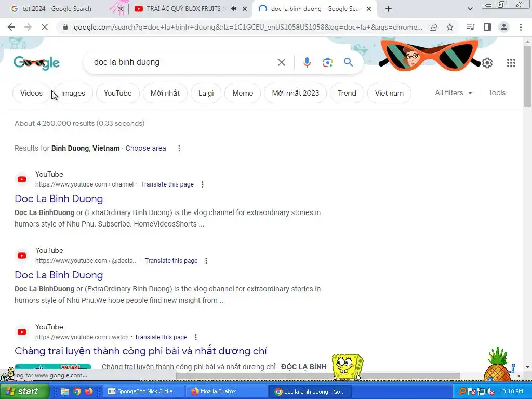Open Chàng trai luyện thành công result
The width and height of the screenshot is (532, 399).
(141, 351)
